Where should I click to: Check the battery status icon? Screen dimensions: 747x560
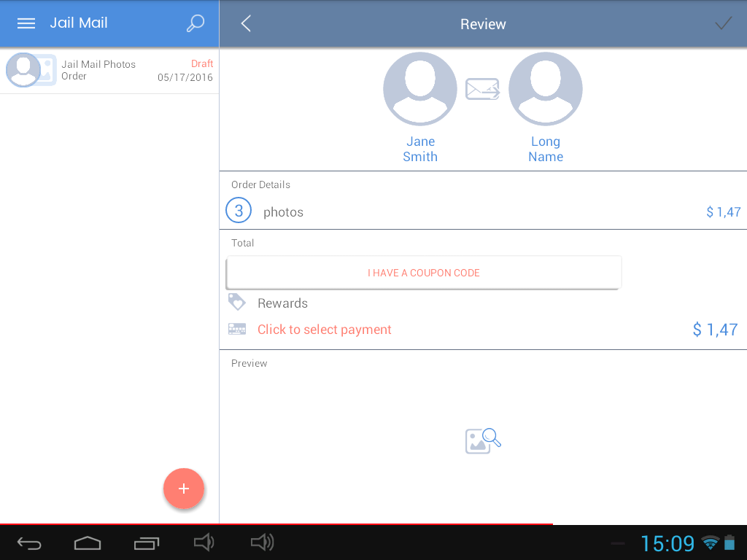pos(729,542)
